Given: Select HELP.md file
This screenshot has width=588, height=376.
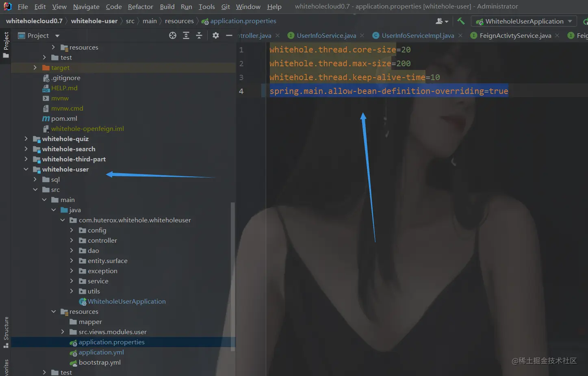Looking at the screenshot, I should click(64, 88).
